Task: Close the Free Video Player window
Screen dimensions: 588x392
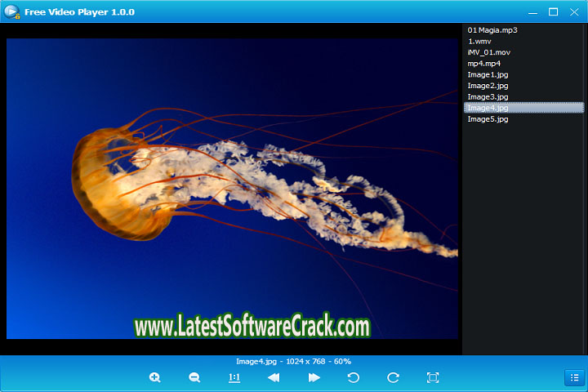Action: click(574, 12)
